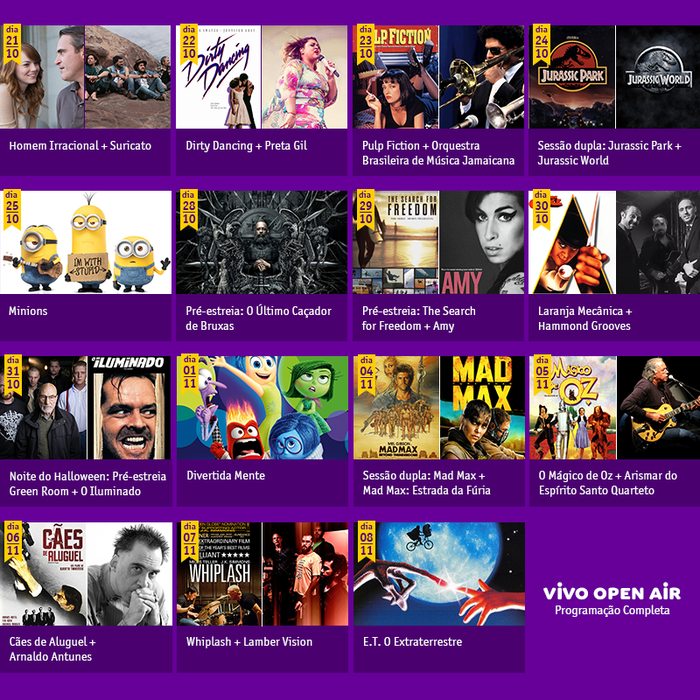Click the O Último Caçador de Bruxas poster
This screenshot has width=700, height=700.
(262, 242)
